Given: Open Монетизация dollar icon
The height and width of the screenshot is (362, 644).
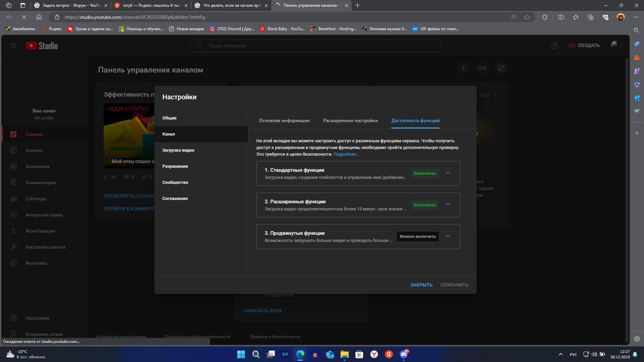Looking at the screenshot, I should tap(13, 231).
